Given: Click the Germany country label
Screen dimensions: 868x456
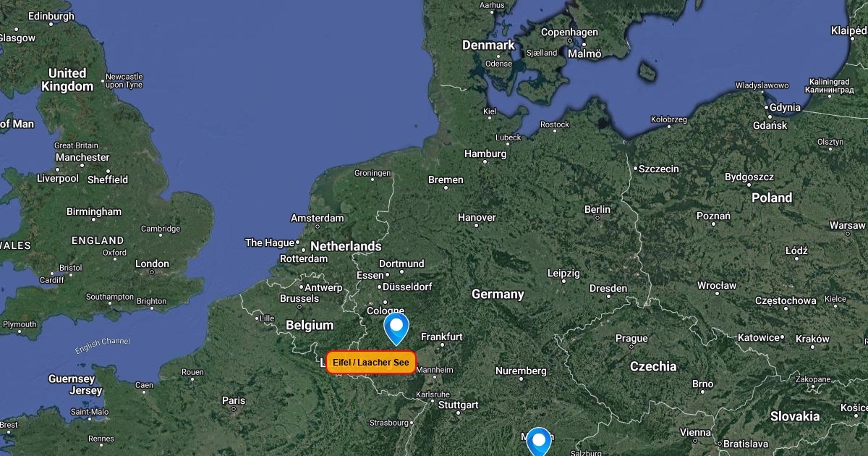Looking at the screenshot, I should pyautogui.click(x=498, y=295).
